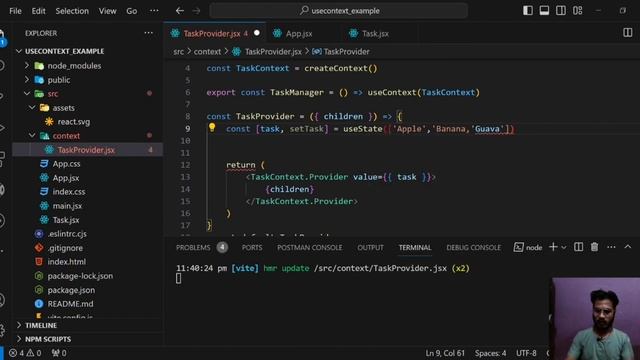
Task: Open the PROBLEMS panel tab
Action: [x=202, y=247]
